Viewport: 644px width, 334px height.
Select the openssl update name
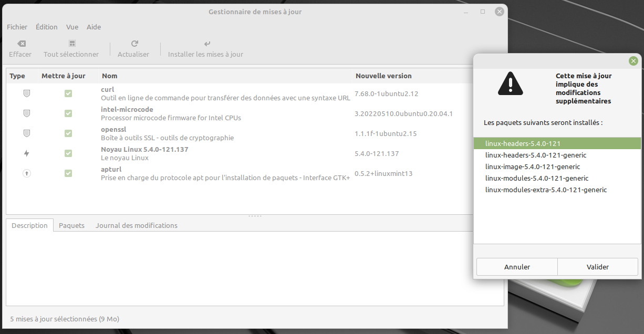click(x=113, y=129)
